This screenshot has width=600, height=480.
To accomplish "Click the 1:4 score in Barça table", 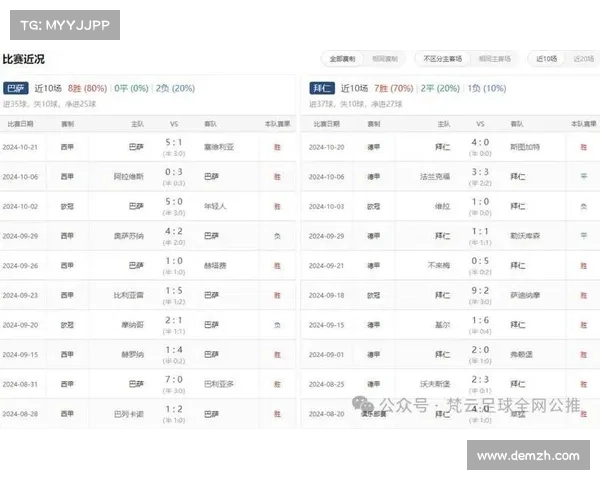I will [174, 350].
